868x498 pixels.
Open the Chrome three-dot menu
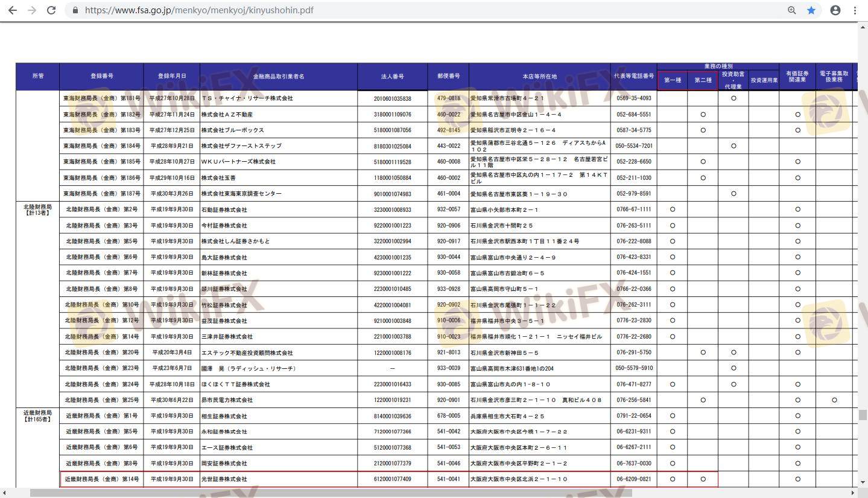855,10
